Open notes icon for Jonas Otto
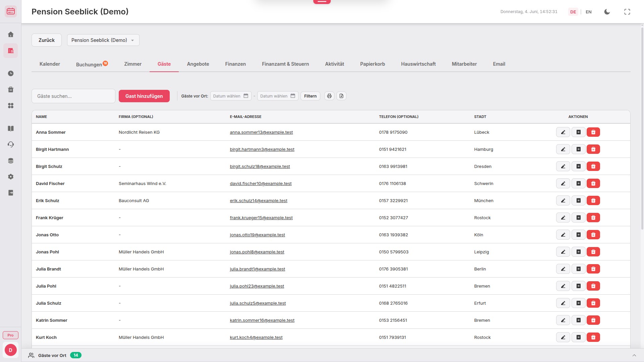This screenshot has height=362, width=644. [x=578, y=235]
